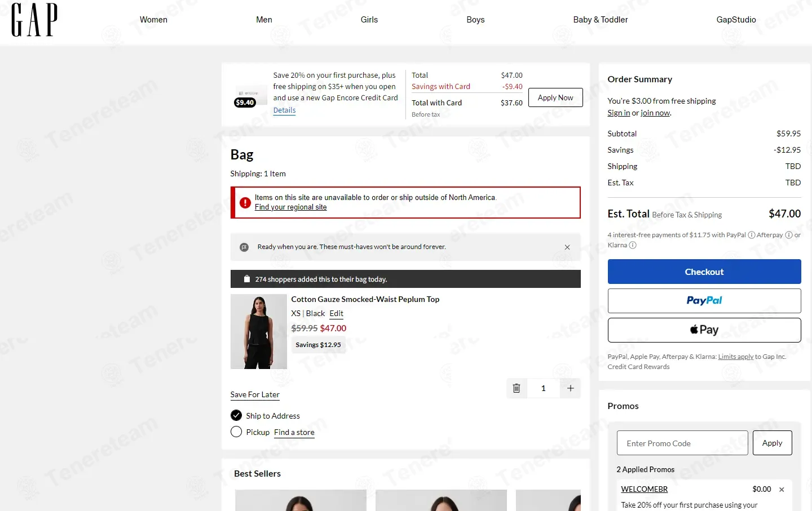The image size is (812, 511).
Task: Remove the WELCOMEBR promo
Action: (782, 490)
